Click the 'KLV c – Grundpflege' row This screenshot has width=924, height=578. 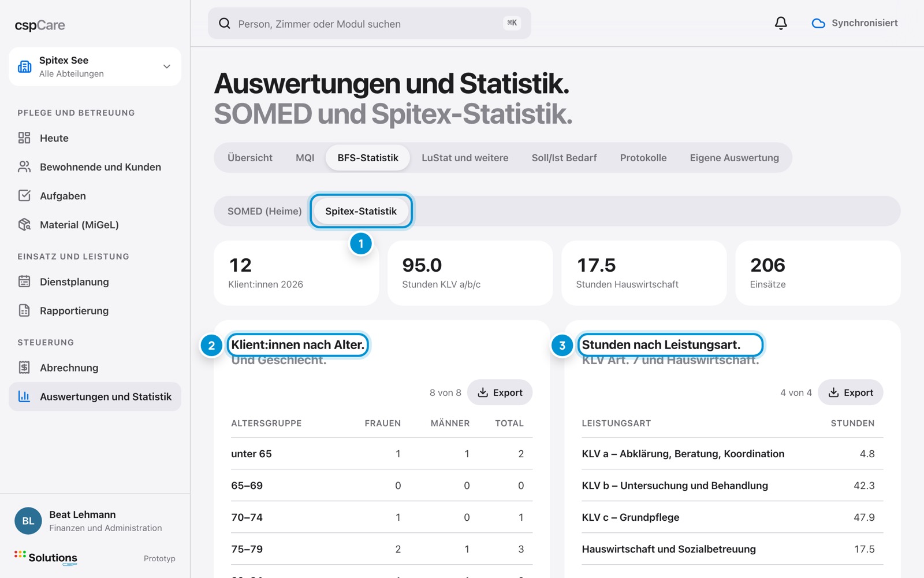tap(732, 517)
